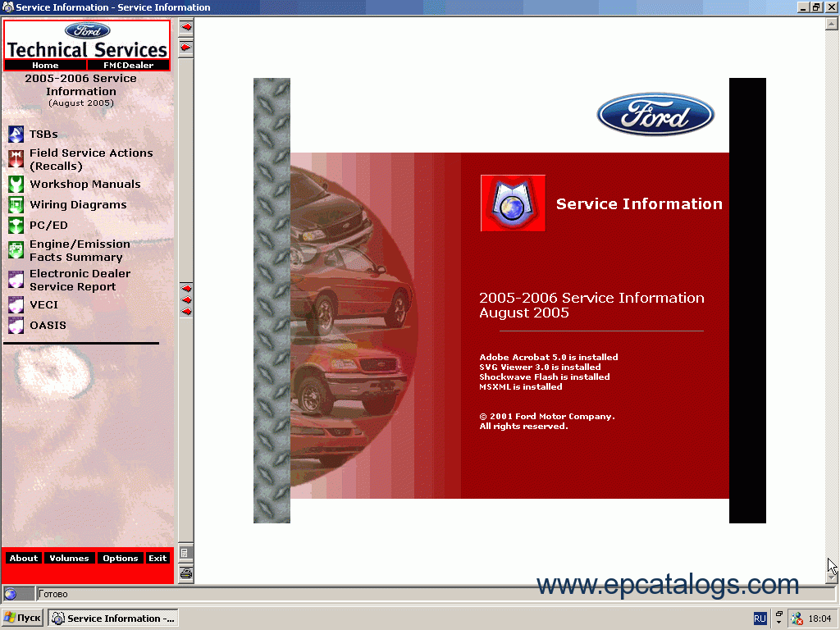Click the network tray icon beside the clock
This screenshot has width=840, height=630.
click(797, 619)
